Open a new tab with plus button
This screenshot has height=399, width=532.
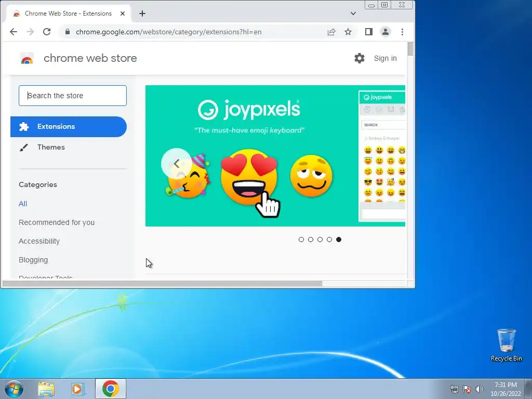pos(142,14)
